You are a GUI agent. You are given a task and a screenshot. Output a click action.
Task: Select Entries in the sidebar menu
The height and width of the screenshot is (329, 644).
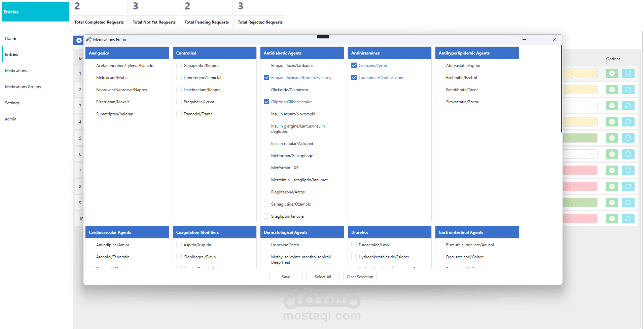click(x=35, y=54)
